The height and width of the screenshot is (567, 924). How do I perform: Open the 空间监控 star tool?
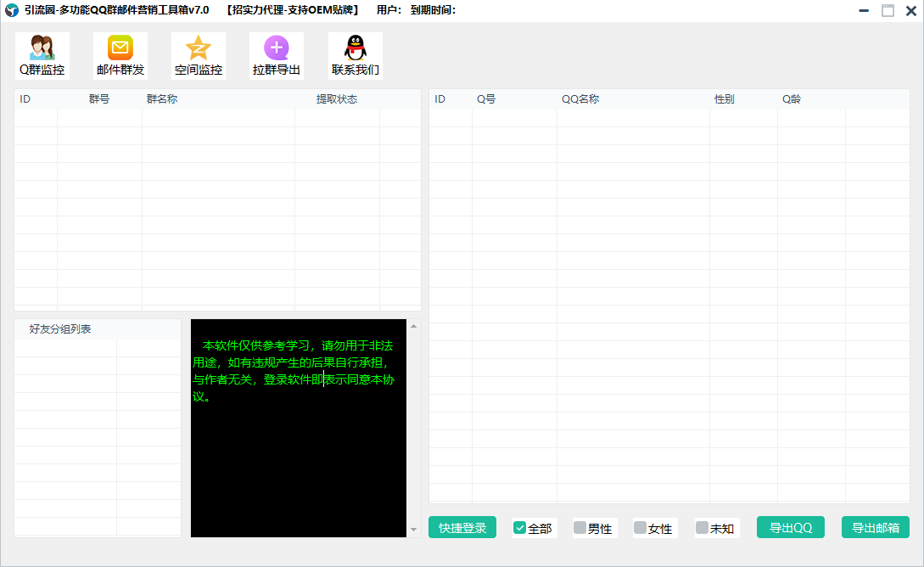pos(198,56)
